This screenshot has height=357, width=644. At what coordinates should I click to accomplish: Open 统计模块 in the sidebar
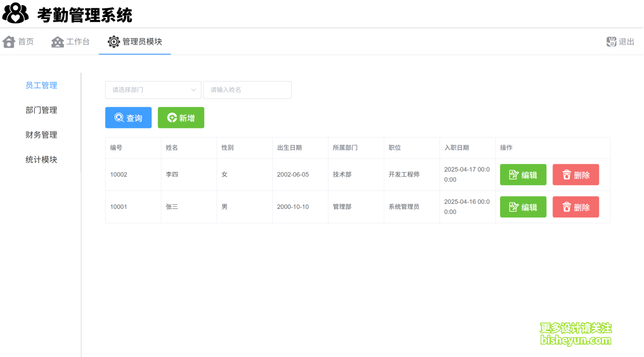point(41,160)
